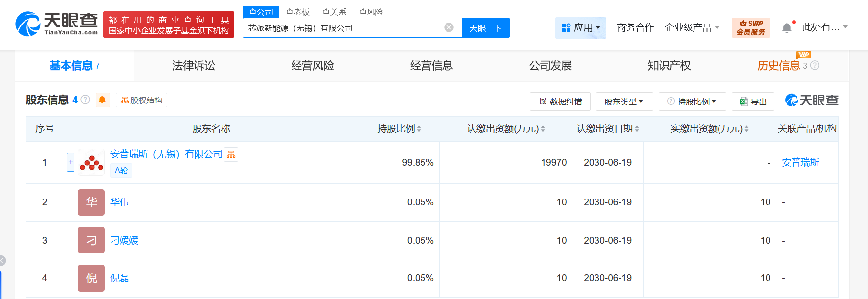The height and width of the screenshot is (299, 868).
Task: Click the 刁 avatar for 刁媛媛
Action: (x=91, y=240)
